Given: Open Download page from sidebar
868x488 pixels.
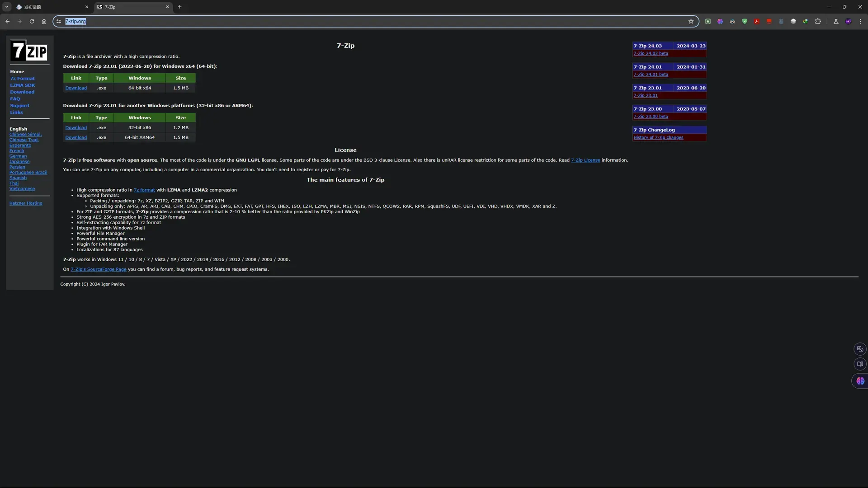Looking at the screenshot, I should tap(22, 92).
